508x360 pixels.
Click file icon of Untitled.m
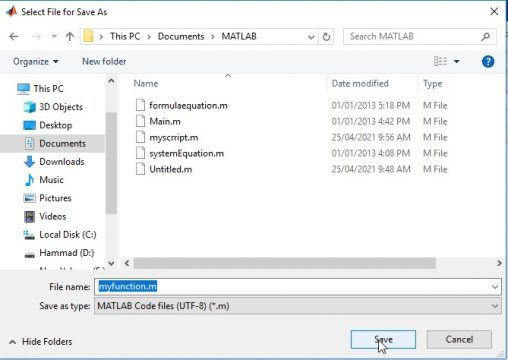[140, 169]
